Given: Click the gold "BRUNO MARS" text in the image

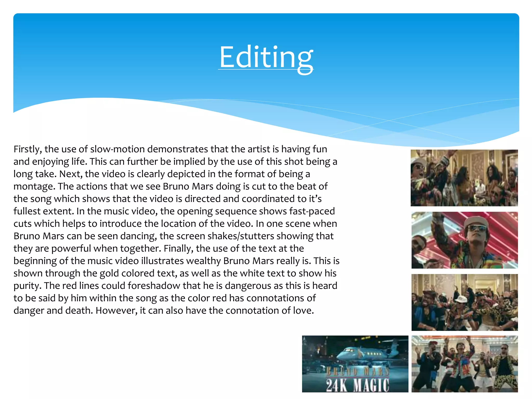Looking at the screenshot, I should [x=357, y=372].
